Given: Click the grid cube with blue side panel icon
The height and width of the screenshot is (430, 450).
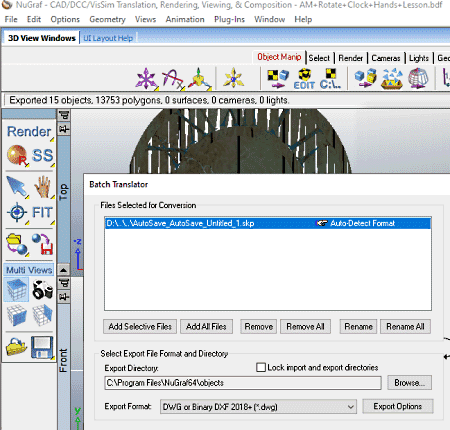Looking at the screenshot, I should 43,315.
